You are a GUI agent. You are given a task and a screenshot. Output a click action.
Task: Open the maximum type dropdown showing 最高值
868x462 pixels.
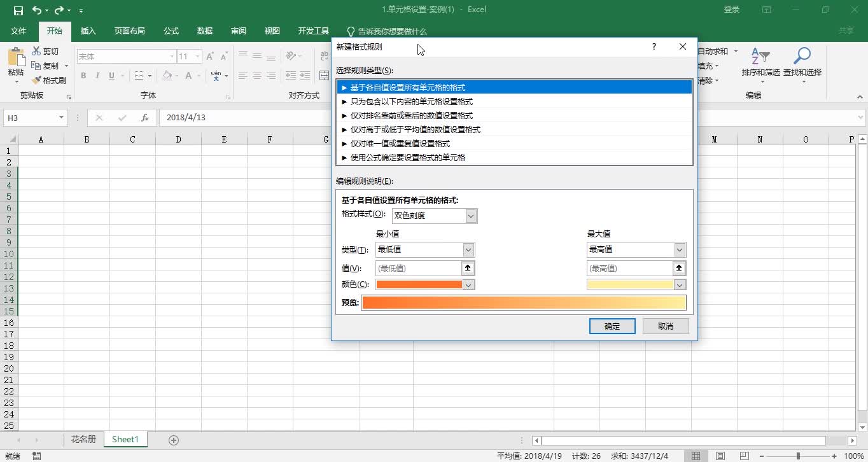click(679, 249)
